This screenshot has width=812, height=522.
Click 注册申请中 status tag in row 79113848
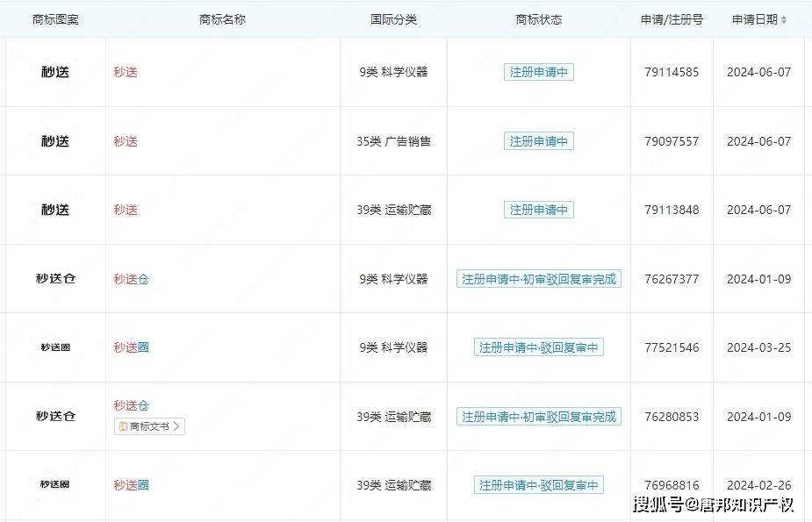point(539,210)
